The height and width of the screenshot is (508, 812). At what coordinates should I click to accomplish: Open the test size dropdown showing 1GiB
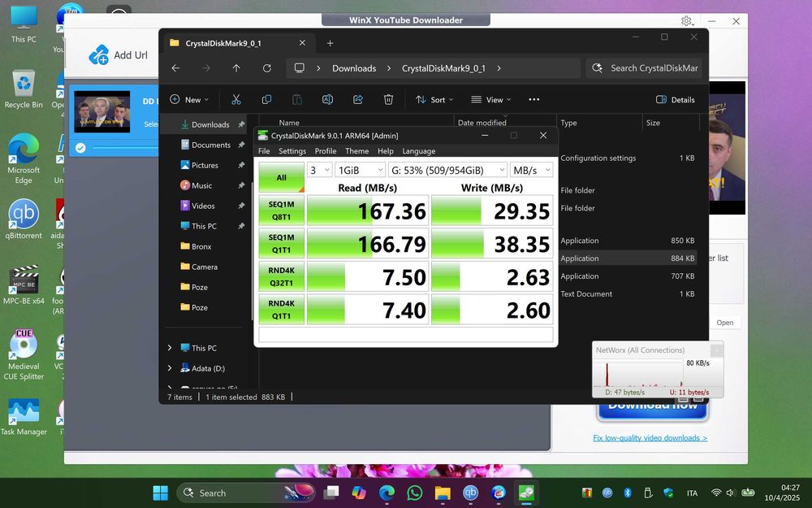click(360, 170)
